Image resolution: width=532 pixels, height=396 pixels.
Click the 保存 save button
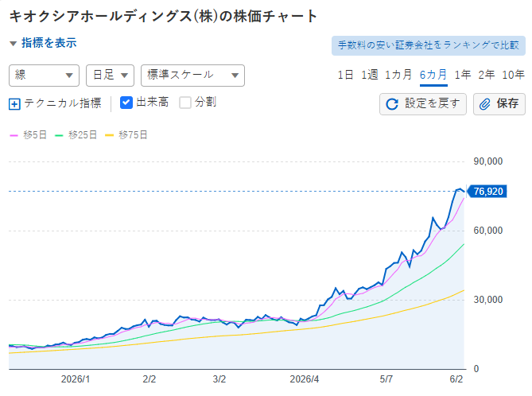[499, 104]
